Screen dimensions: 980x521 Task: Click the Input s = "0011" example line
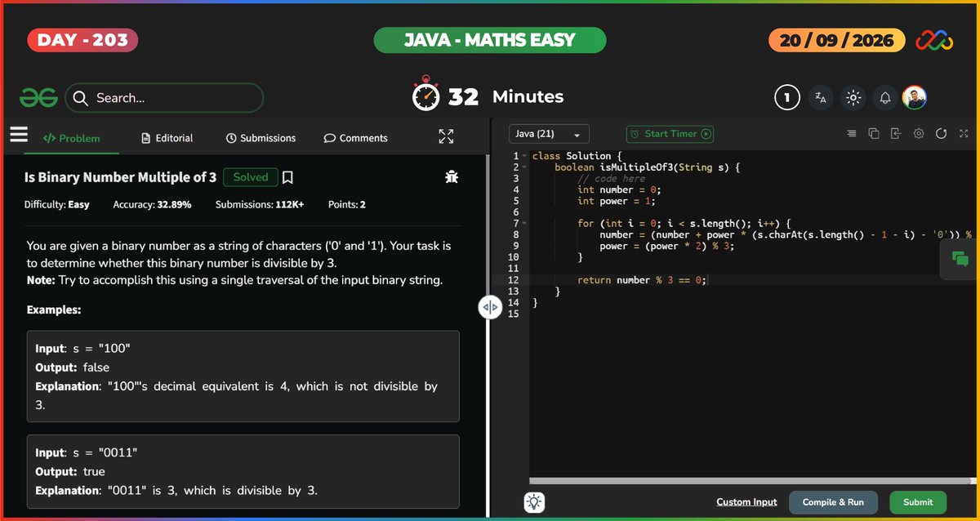coord(86,452)
